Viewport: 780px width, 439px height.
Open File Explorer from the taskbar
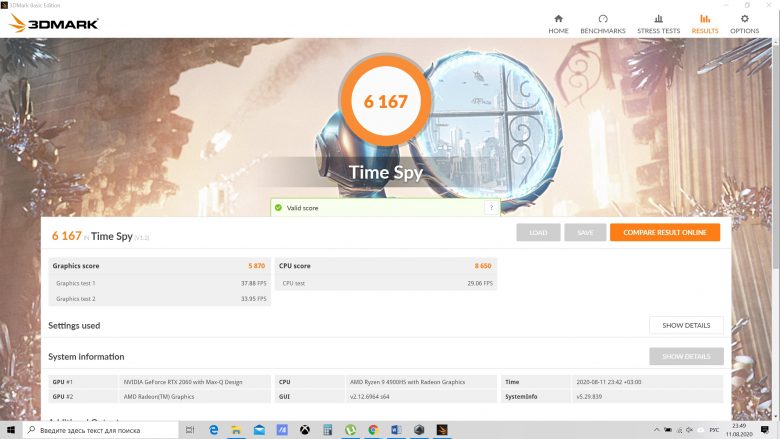click(x=236, y=430)
